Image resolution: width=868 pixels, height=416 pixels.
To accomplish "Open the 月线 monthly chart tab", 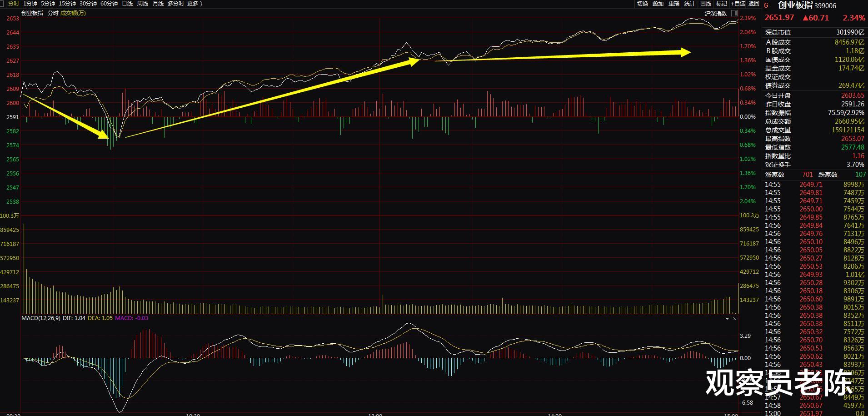I will tap(158, 4).
